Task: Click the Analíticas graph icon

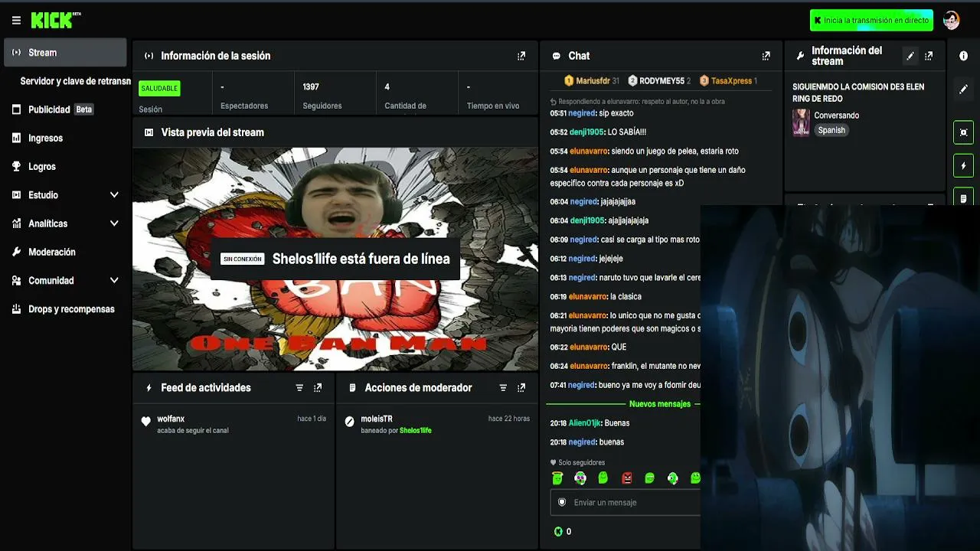Action: pos(16,223)
